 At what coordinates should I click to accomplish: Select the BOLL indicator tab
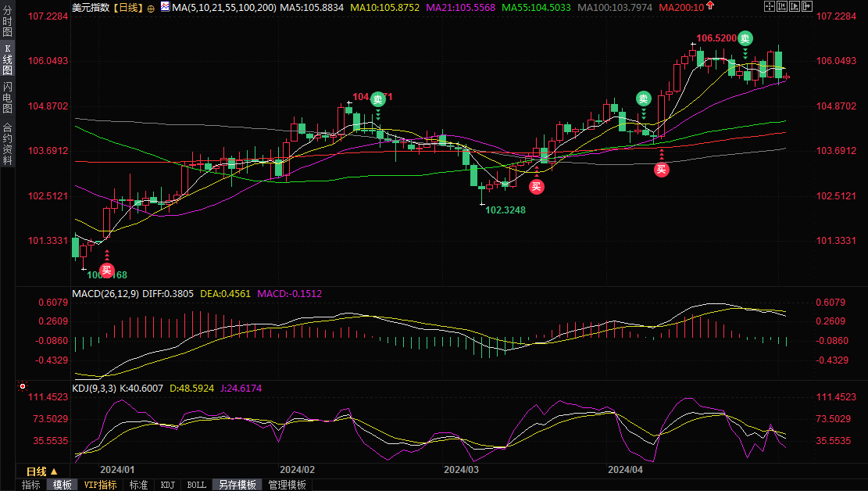click(x=197, y=485)
